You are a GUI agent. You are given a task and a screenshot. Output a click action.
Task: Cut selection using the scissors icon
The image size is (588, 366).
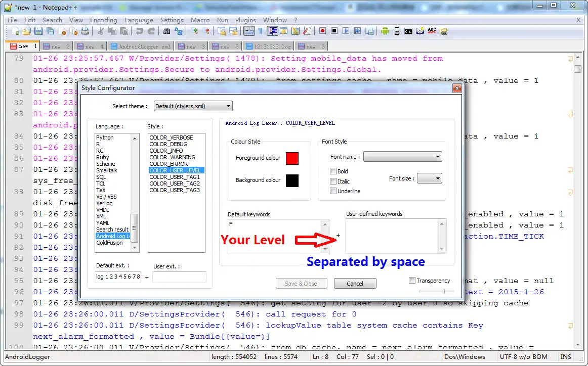[x=101, y=31]
